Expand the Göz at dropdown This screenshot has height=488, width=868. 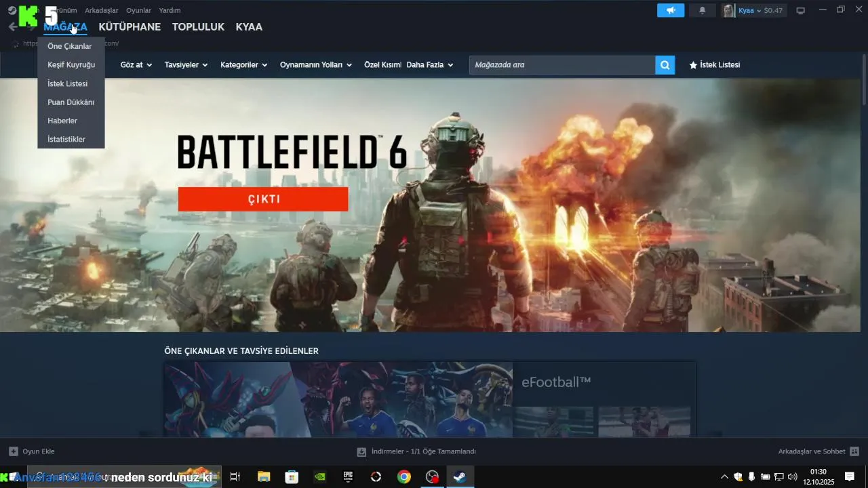pyautogui.click(x=136, y=65)
